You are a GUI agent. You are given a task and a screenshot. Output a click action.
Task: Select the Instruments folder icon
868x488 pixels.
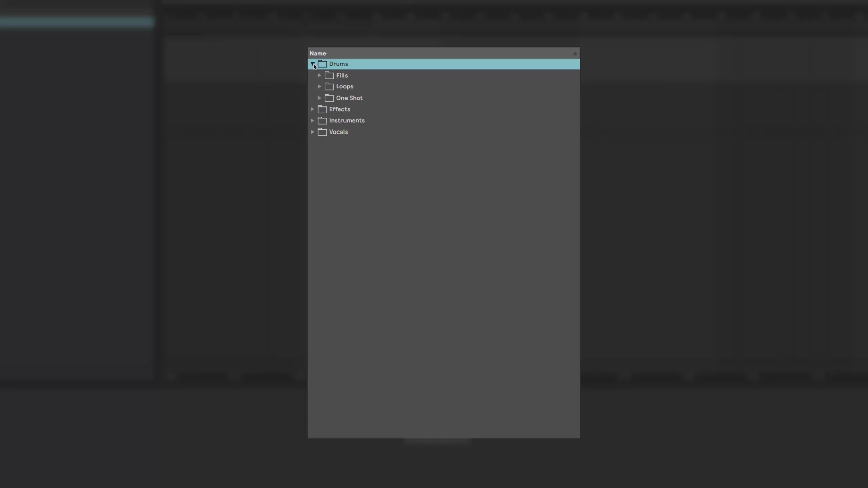click(x=322, y=120)
